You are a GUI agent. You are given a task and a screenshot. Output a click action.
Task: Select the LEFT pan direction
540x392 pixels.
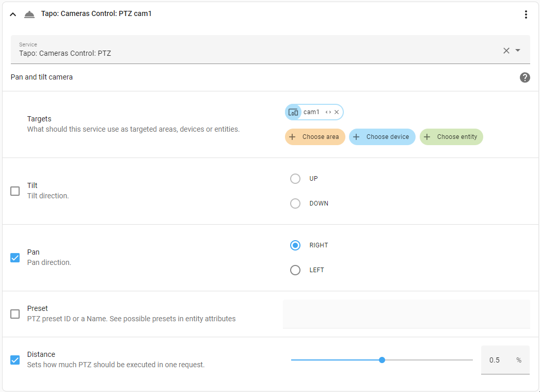tap(295, 270)
